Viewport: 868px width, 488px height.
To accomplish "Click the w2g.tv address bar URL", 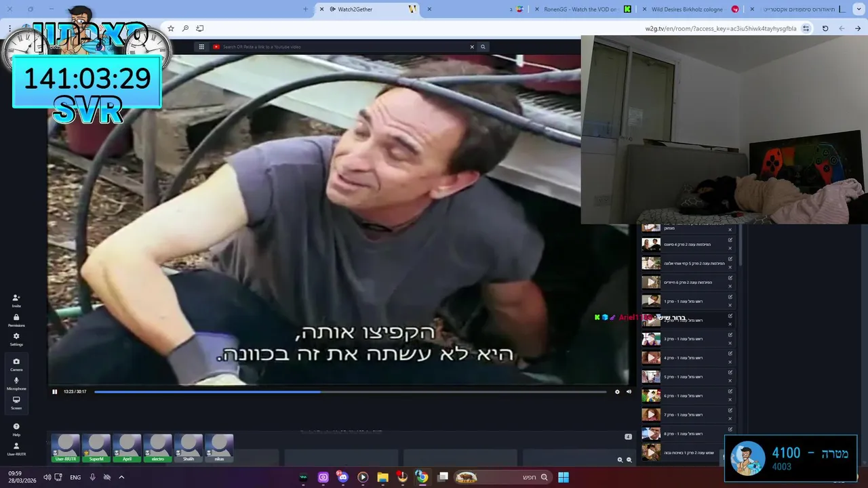I will 720,28.
